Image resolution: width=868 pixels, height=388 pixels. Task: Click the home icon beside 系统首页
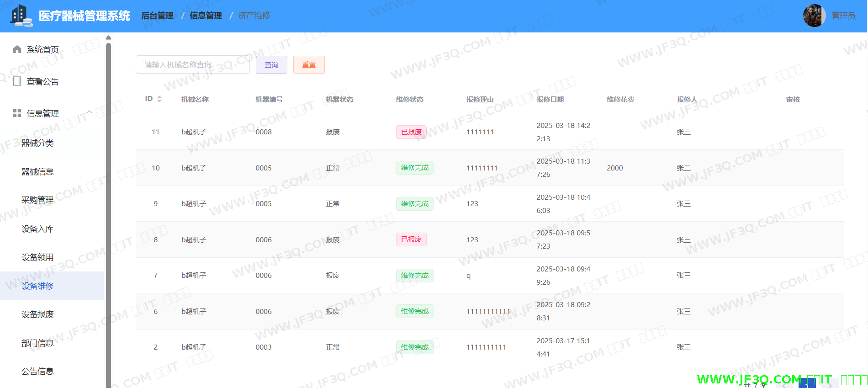(17, 49)
